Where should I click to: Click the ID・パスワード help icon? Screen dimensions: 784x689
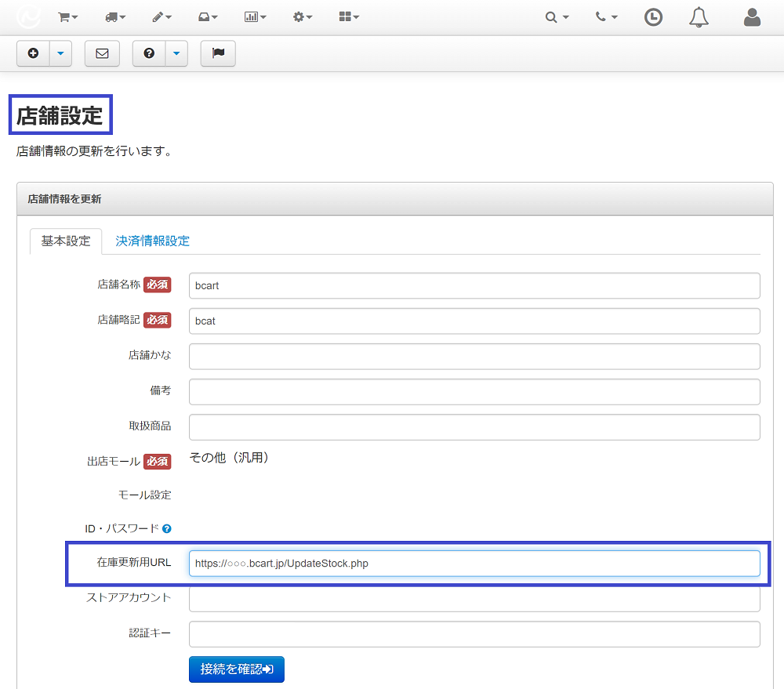(x=167, y=528)
